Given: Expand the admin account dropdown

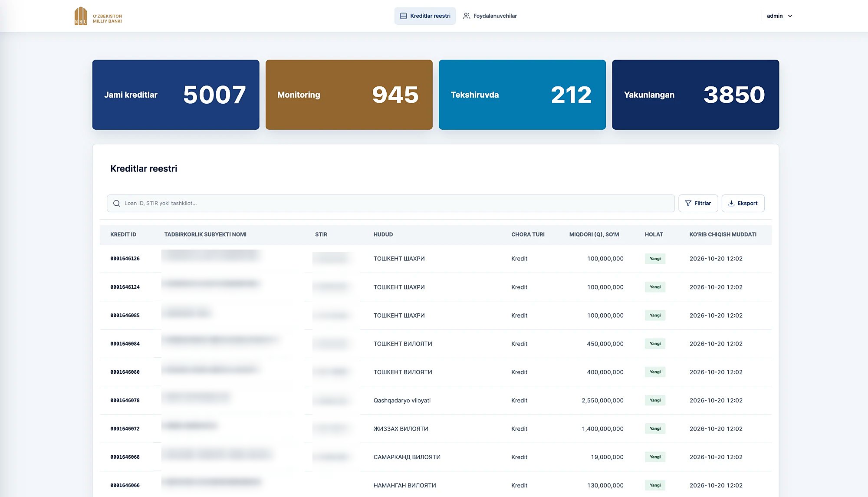Looking at the screenshot, I should (x=779, y=16).
